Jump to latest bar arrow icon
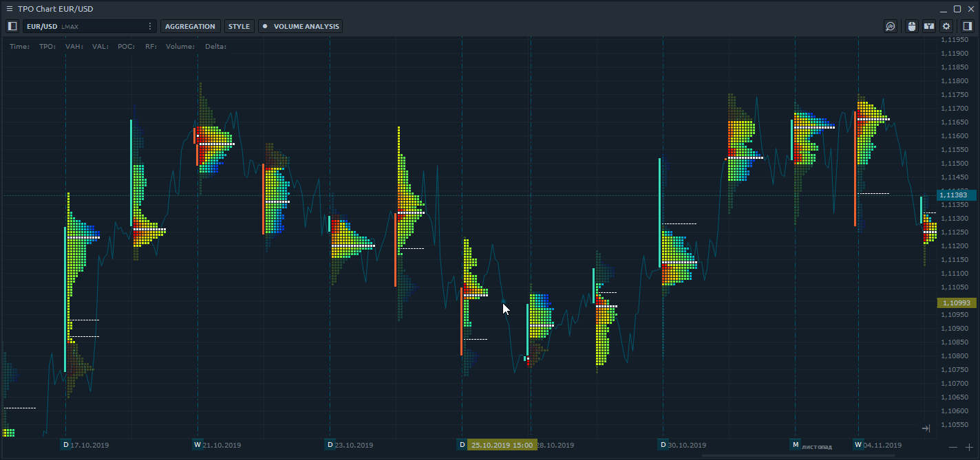Screen dimensions: 980x460 click(x=926, y=428)
